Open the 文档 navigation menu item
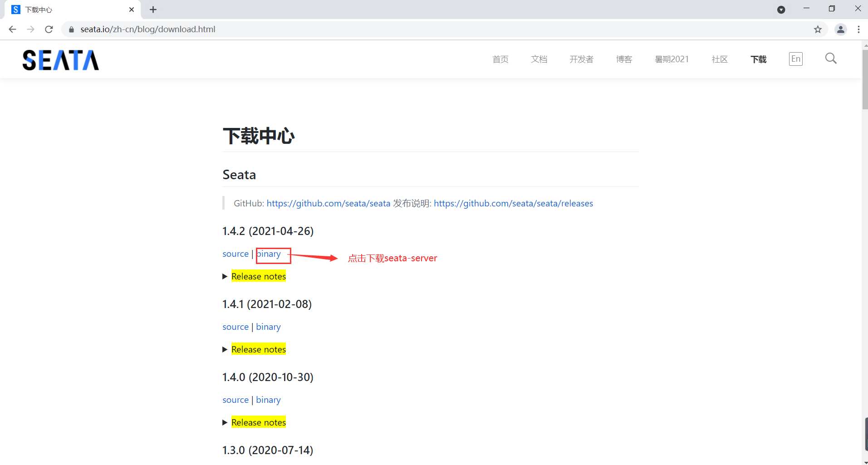Viewport: 868px width, 465px height. click(x=539, y=59)
